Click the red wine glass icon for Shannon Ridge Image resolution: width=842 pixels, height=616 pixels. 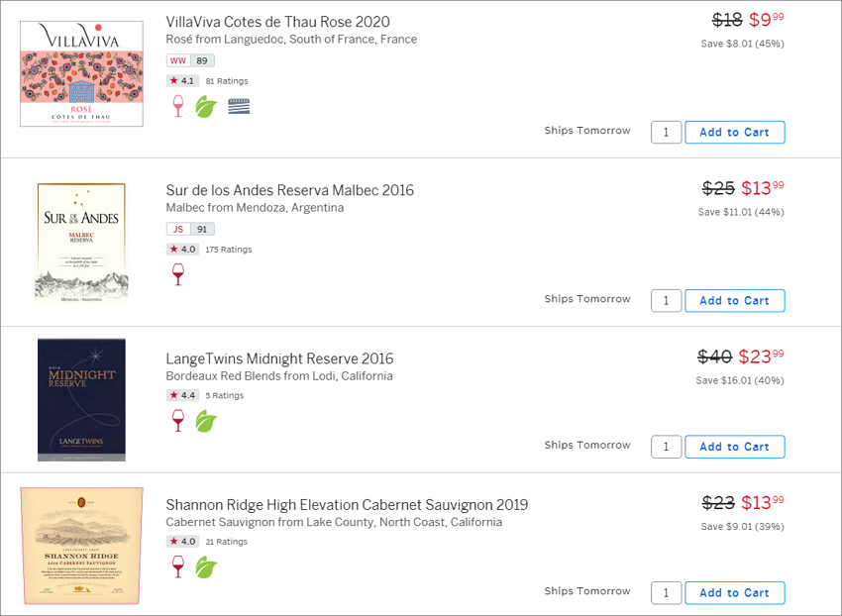177,566
